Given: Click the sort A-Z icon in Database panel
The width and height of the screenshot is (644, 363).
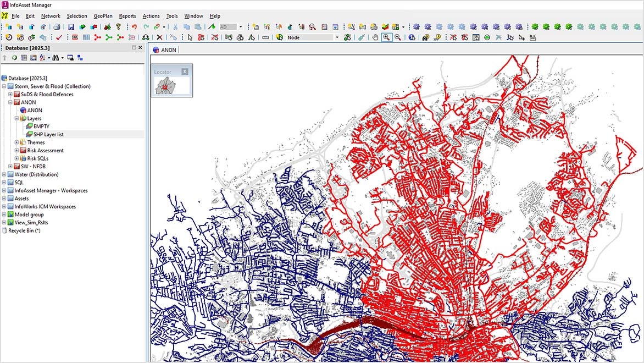Looking at the screenshot, I should (x=42, y=56).
